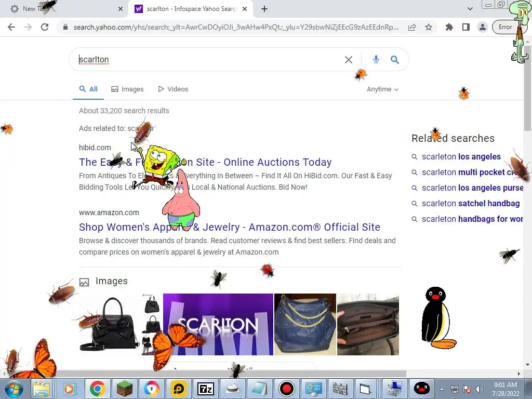Switch to Images results tab
This screenshot has height=399, width=532.
pyautogui.click(x=127, y=89)
